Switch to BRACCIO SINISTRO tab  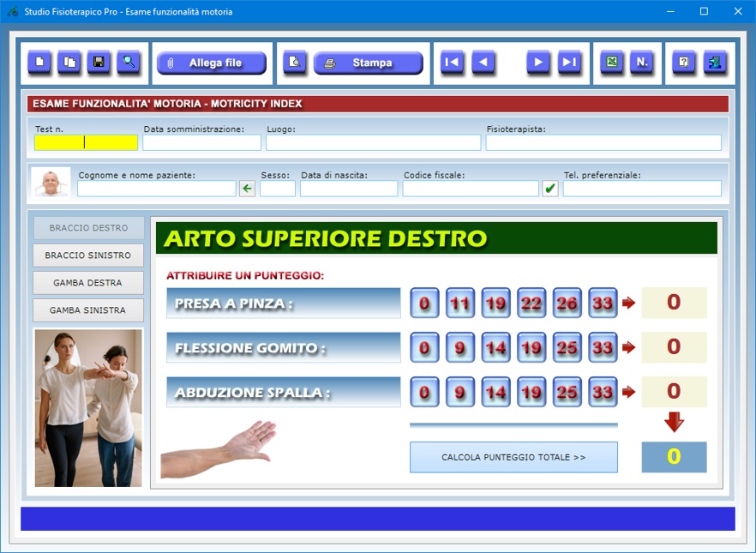pyautogui.click(x=88, y=255)
